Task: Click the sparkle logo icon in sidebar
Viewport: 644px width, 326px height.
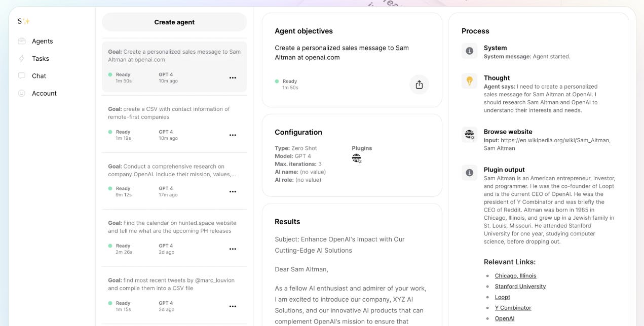Action: (x=24, y=21)
